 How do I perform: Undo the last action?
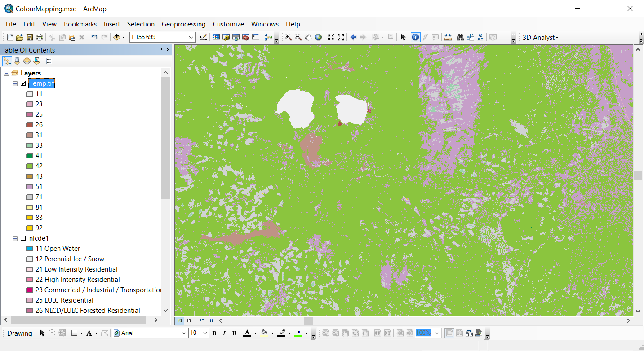[94, 37]
